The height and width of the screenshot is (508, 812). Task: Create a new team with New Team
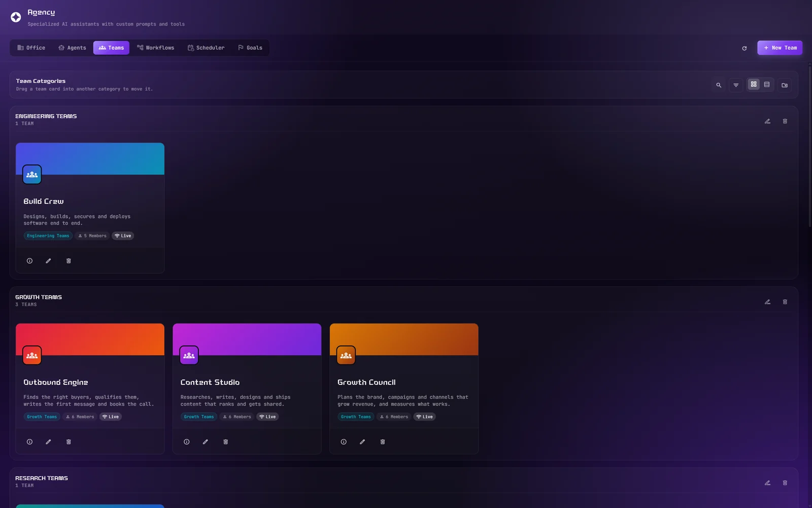780,48
